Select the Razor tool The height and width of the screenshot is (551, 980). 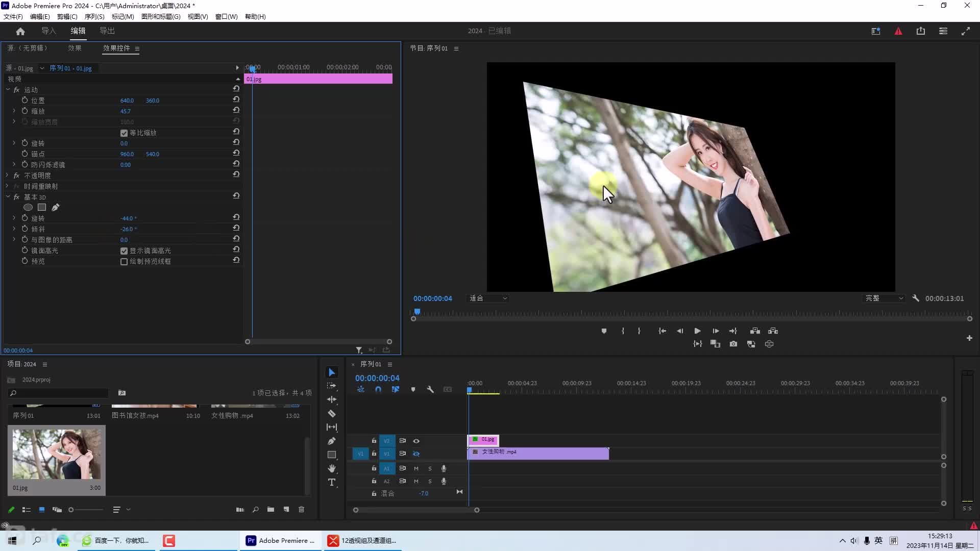pos(332,413)
